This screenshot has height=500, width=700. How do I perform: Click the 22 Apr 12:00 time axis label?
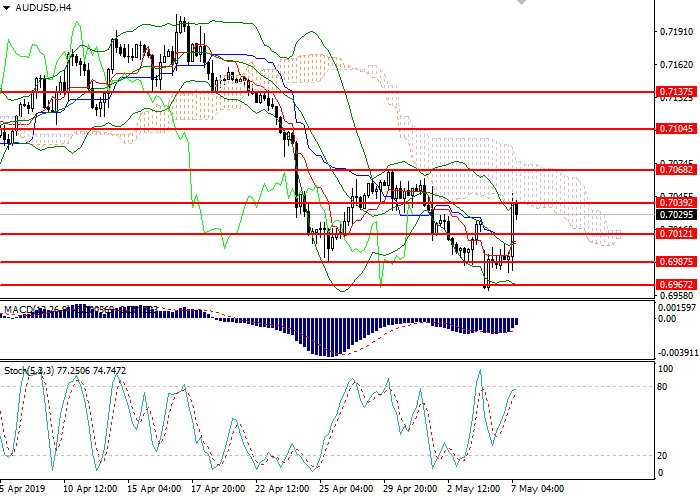tap(282, 489)
